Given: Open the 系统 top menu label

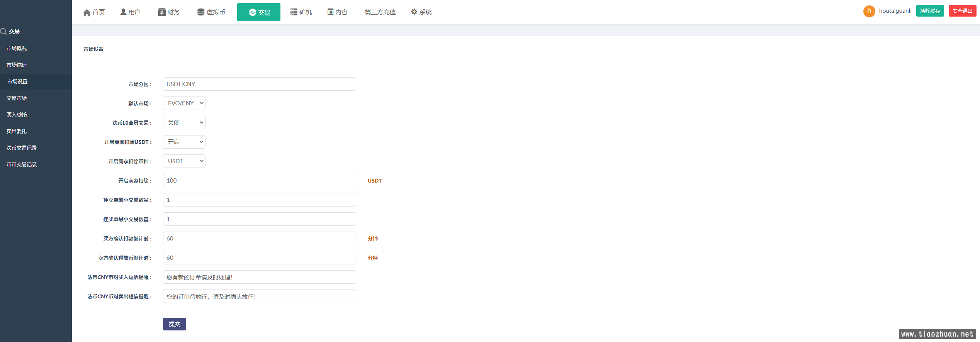Looking at the screenshot, I should [x=426, y=12].
